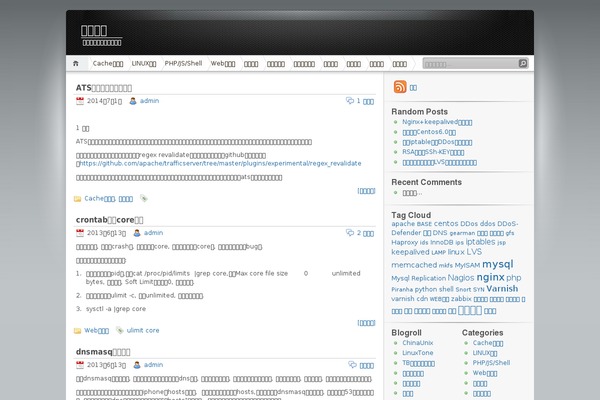The image size is (600, 400).
Task: Click calendar icon next to 2014 date
Action: point(80,101)
